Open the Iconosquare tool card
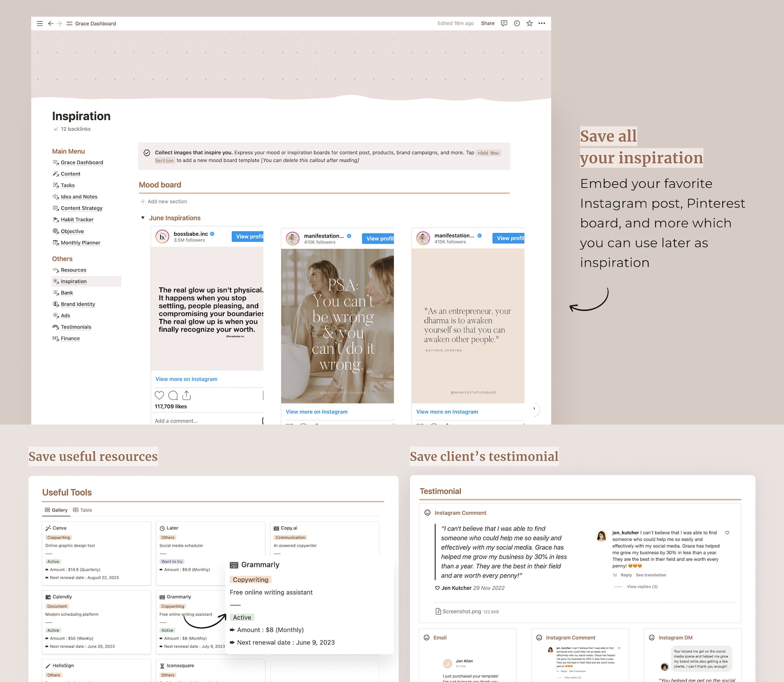Screen dimensions: 784x682 click(x=211, y=671)
